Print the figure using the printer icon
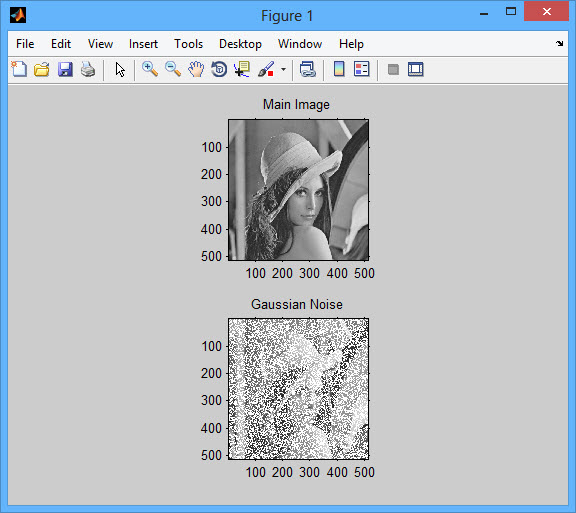The image size is (576, 513). pos(88,69)
